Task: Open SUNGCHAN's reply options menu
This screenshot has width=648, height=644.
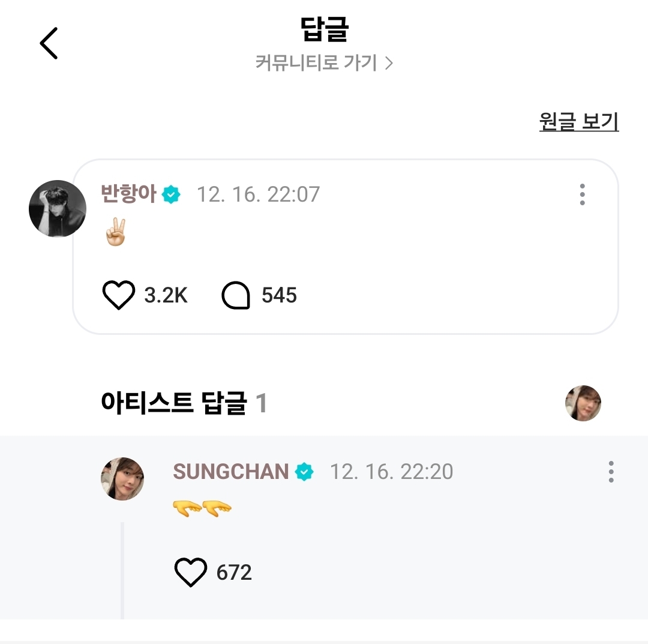Action: 611,472
